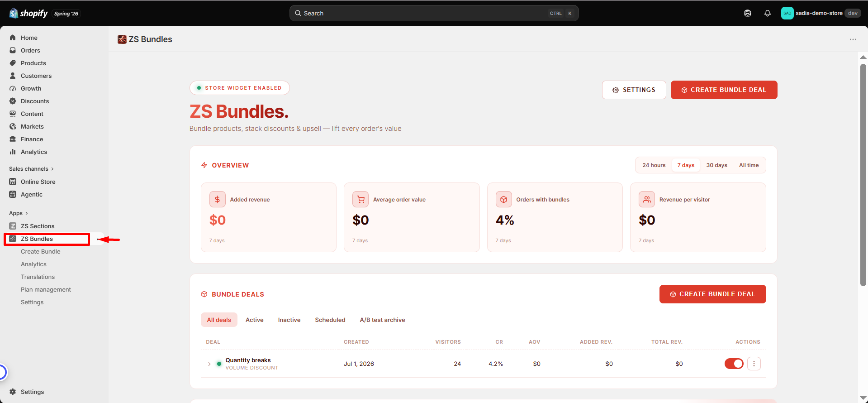Click the ZS Bundles app icon in sidebar
This screenshot has height=403, width=868.
tap(13, 239)
